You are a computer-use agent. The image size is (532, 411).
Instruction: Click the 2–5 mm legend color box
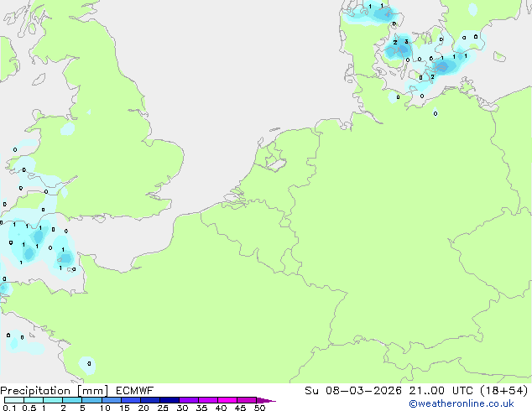(72, 400)
